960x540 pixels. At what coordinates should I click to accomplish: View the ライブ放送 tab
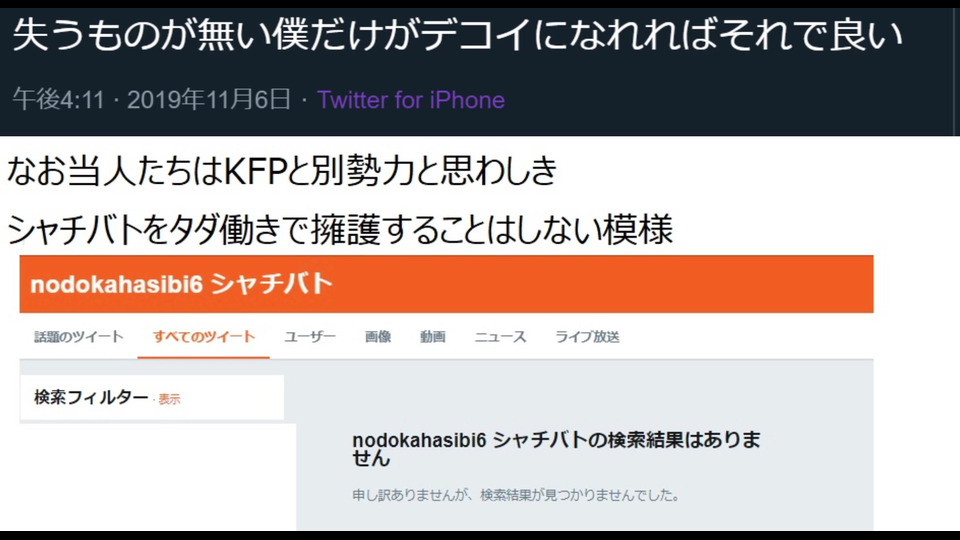587,337
